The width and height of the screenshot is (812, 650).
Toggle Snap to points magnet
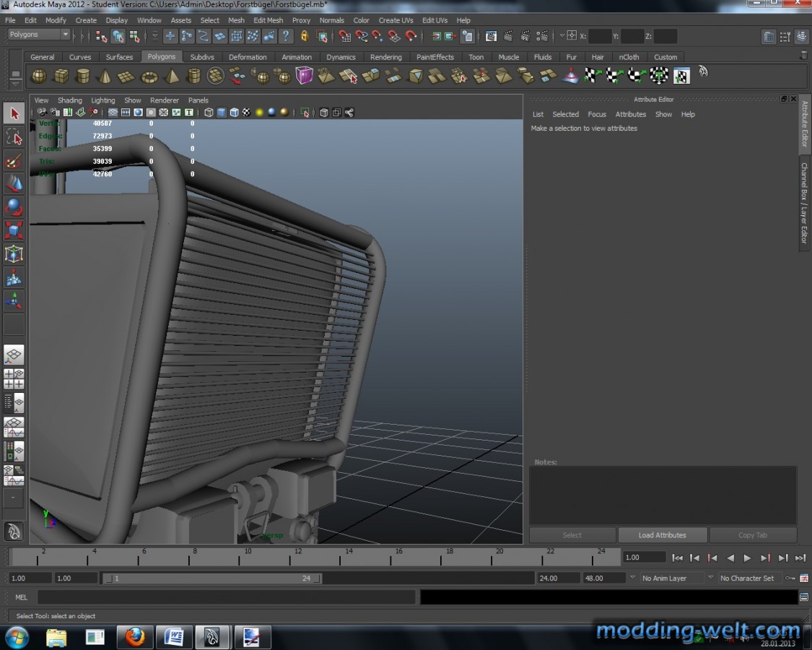pyautogui.click(x=377, y=36)
